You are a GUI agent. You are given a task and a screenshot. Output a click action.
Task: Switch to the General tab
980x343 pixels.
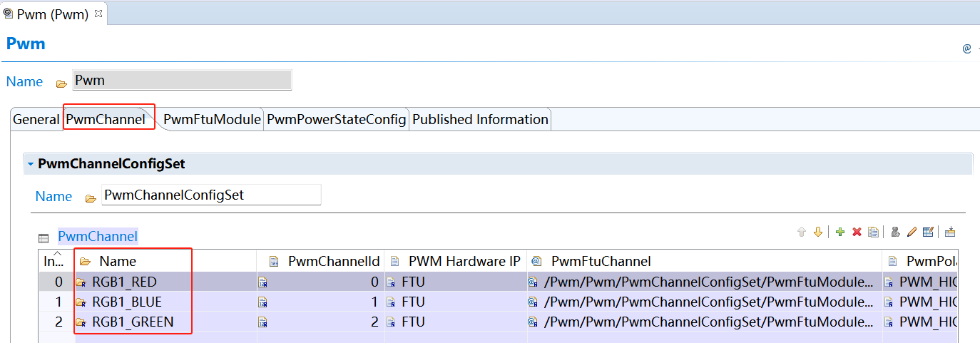36,120
